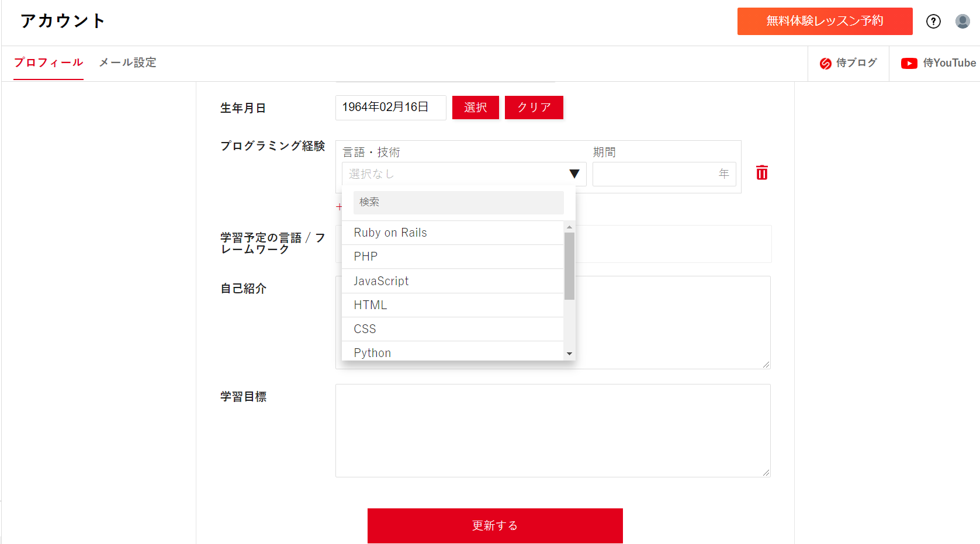Delete programming experience row with trash icon
This screenshot has height=544, width=980.
click(x=761, y=173)
